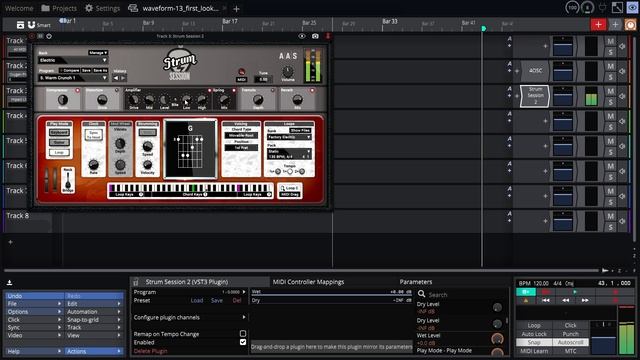Click the magnifier icon next to Loop 0
This screenshot has width=640, height=360.
click(x=282, y=188)
